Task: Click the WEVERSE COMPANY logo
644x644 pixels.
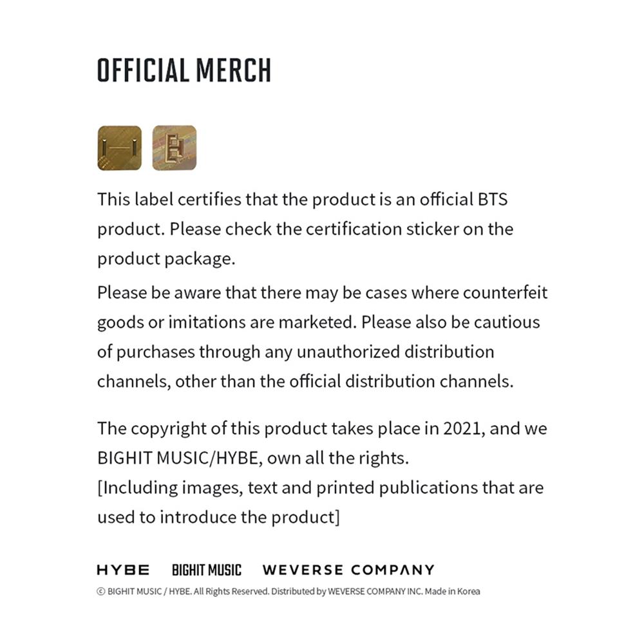Action: (x=348, y=570)
